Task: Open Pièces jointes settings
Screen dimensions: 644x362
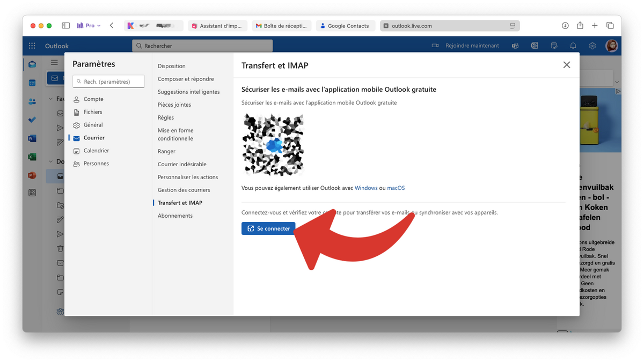Action: point(174,105)
